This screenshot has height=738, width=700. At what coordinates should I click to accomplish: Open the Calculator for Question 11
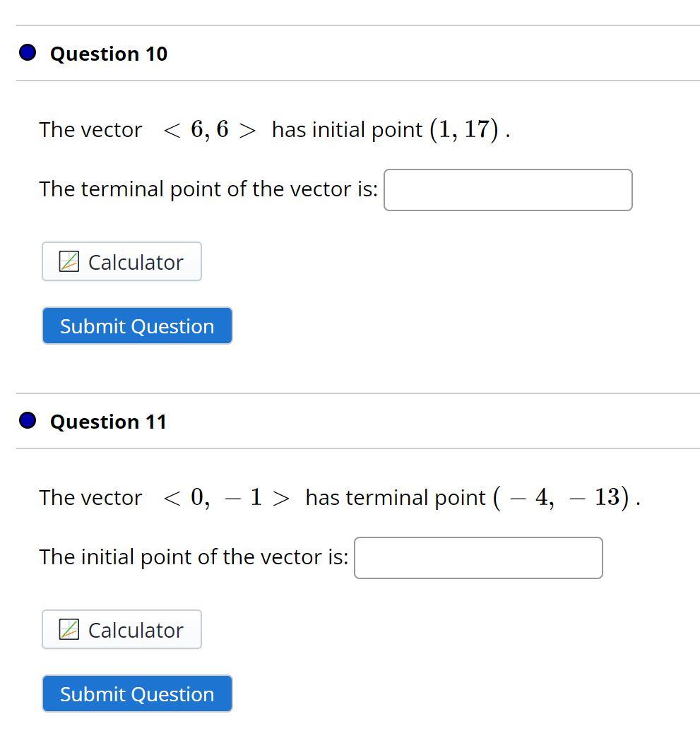click(x=121, y=629)
